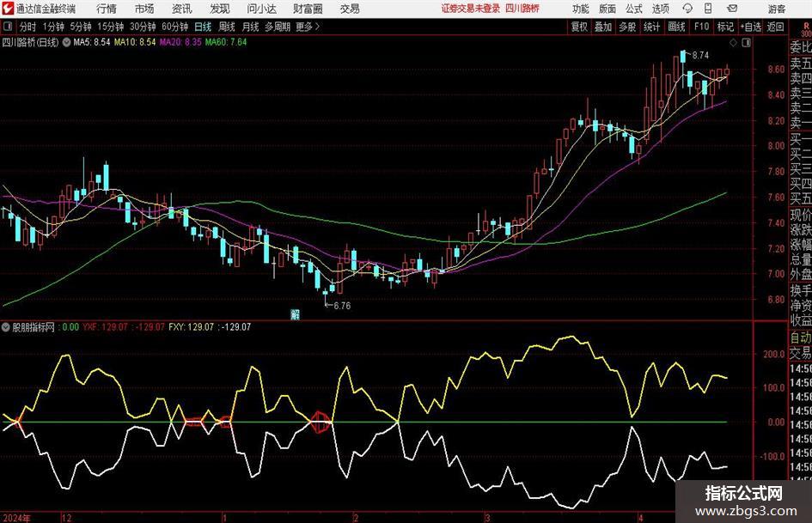The width and height of the screenshot is (812, 523).
Task: Click the MA60: 7.64 value
Action: coord(226,42)
